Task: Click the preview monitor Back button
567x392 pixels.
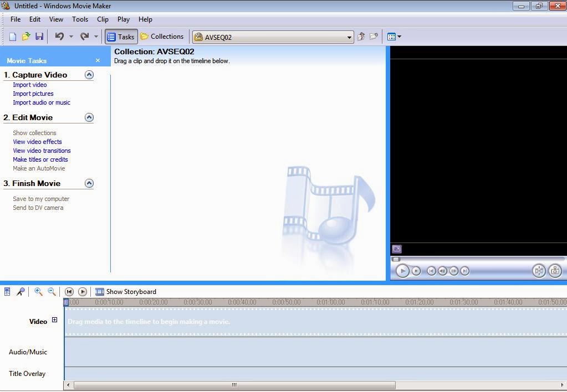Action: point(431,271)
